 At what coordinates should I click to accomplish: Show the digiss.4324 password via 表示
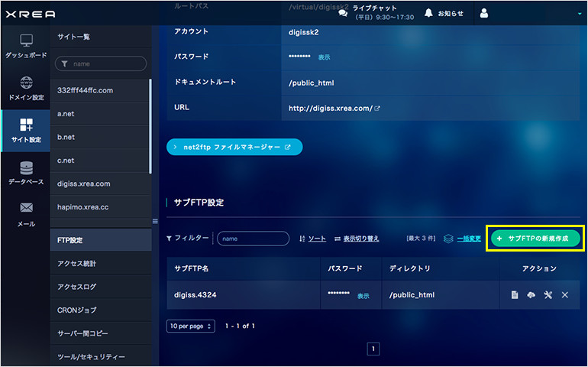coord(363,296)
